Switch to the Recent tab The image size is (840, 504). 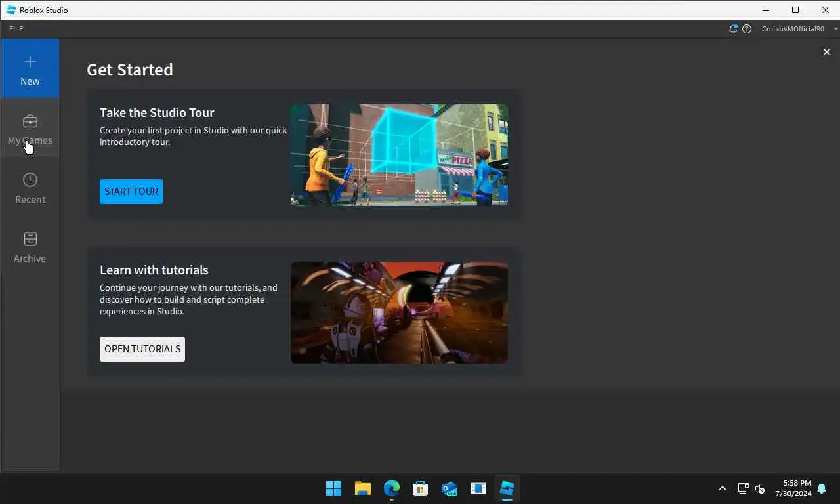(30, 188)
